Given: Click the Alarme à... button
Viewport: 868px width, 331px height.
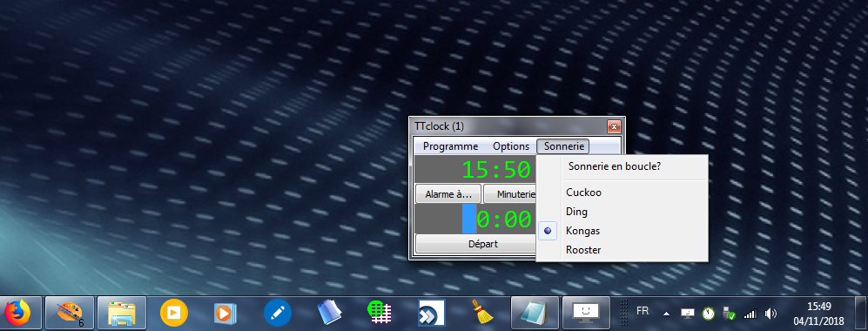Looking at the screenshot, I should pos(448,194).
